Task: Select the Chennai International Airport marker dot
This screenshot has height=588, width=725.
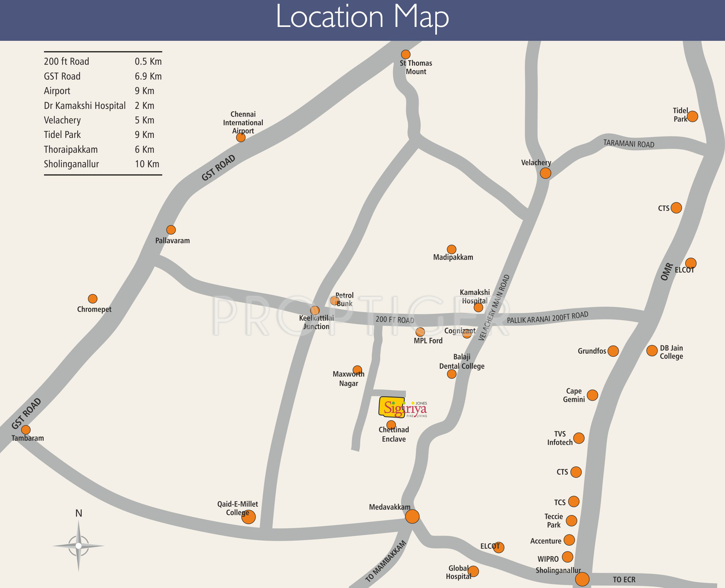Action: point(241,137)
